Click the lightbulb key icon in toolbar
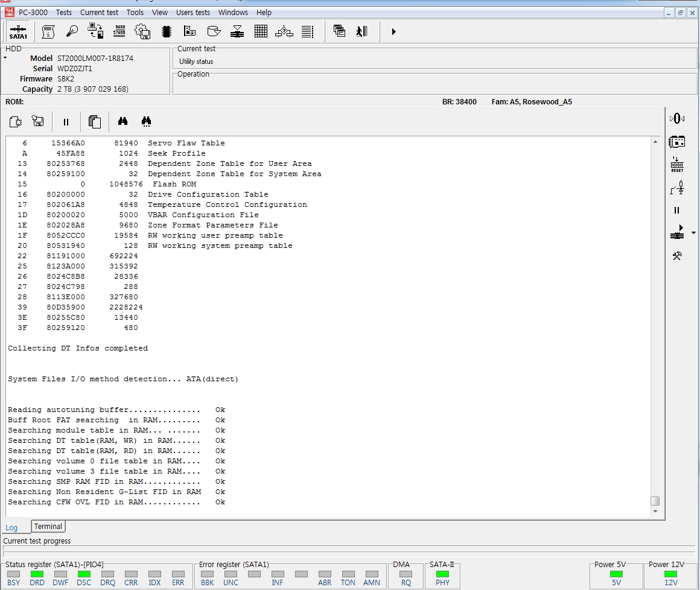 tap(72, 31)
